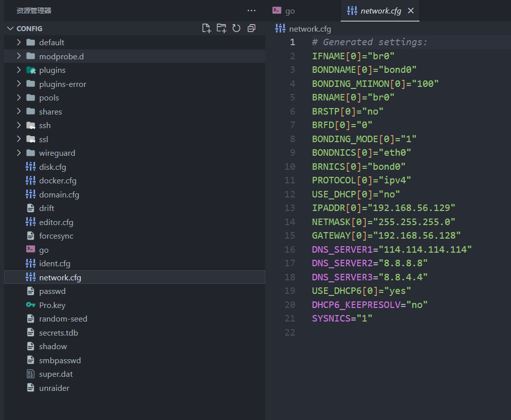
Task: Click the NETMASK[0] line in the editor
Action: click(383, 222)
